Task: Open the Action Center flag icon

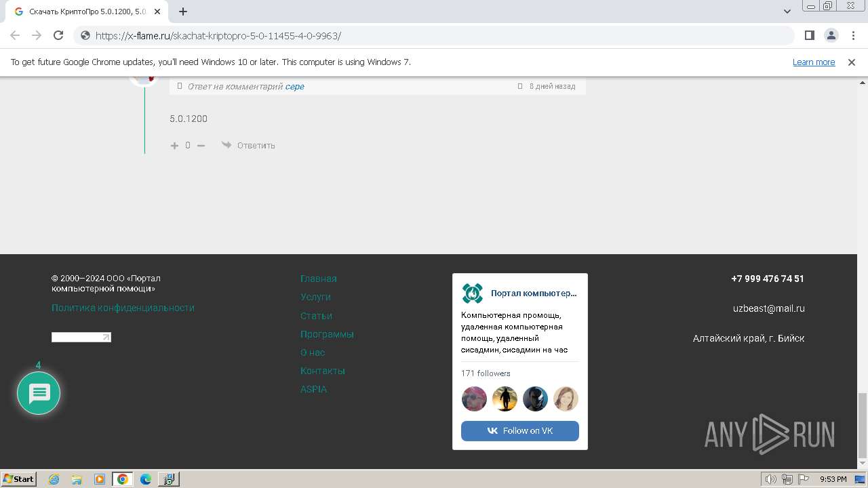Action: 803,479
